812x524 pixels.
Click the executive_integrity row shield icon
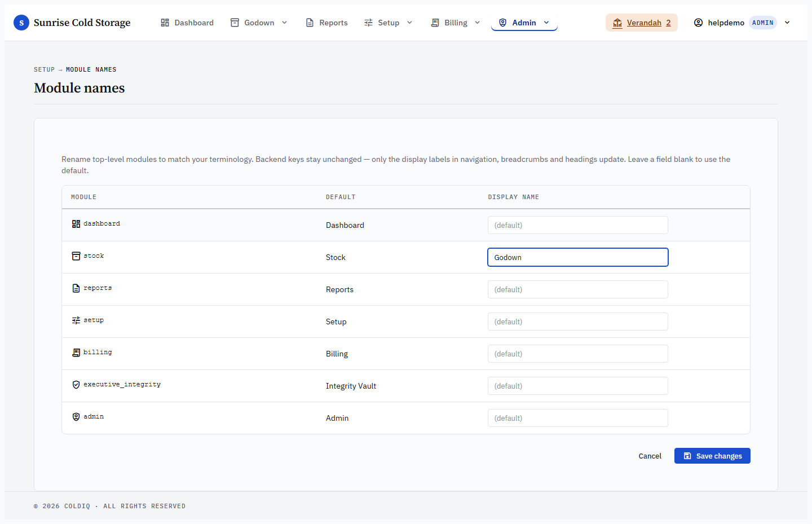pos(76,385)
